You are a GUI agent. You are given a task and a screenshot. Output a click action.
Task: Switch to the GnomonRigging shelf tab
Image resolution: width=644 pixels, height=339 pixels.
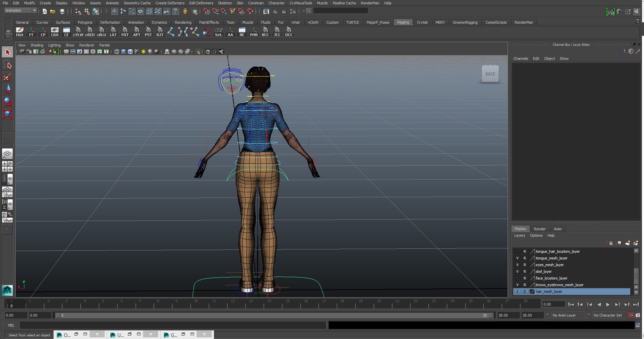pyautogui.click(x=465, y=22)
